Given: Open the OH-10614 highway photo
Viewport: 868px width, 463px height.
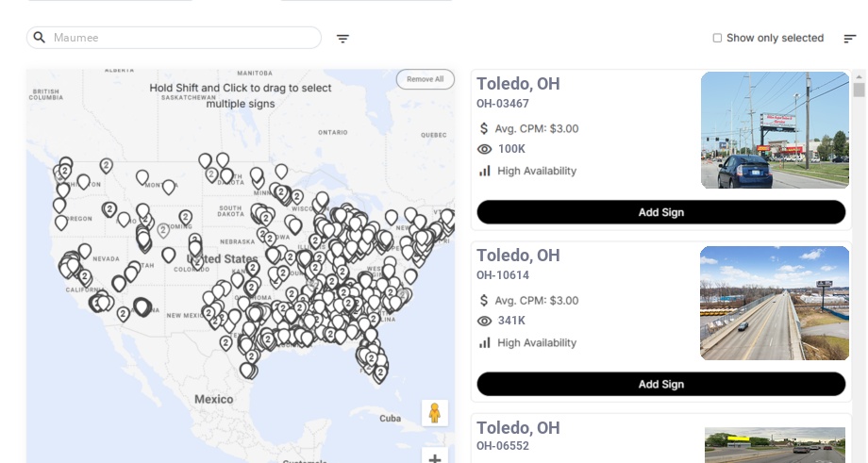Looking at the screenshot, I should (x=775, y=303).
